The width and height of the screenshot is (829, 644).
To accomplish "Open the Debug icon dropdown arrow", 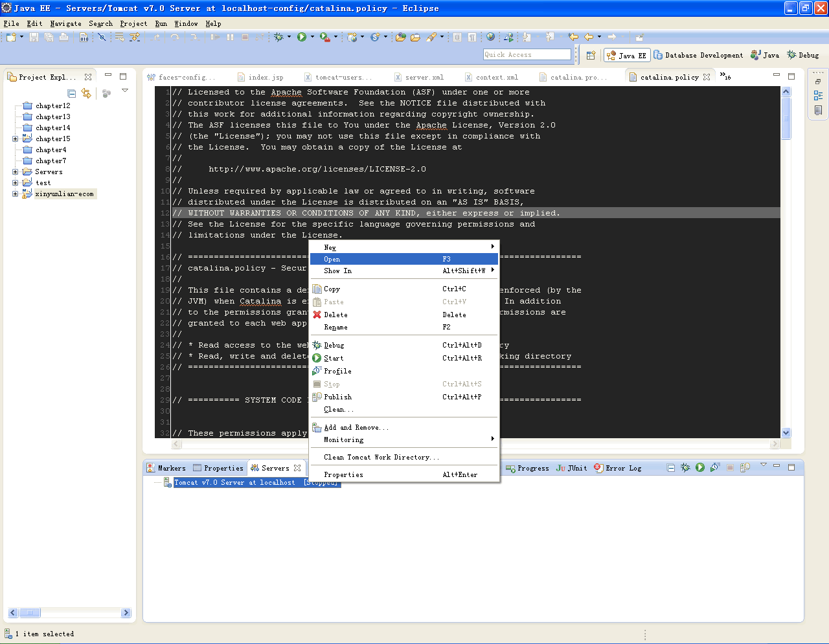I will click(289, 37).
